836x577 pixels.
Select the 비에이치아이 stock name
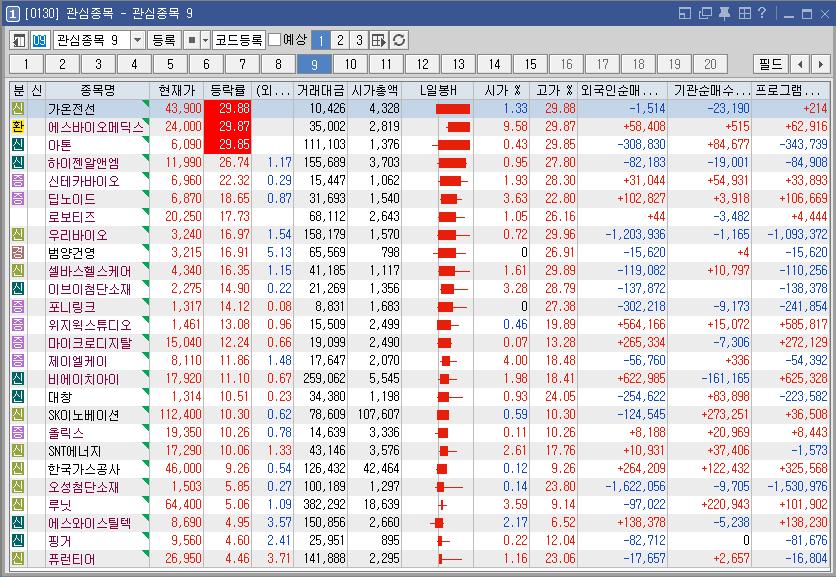tap(84, 379)
